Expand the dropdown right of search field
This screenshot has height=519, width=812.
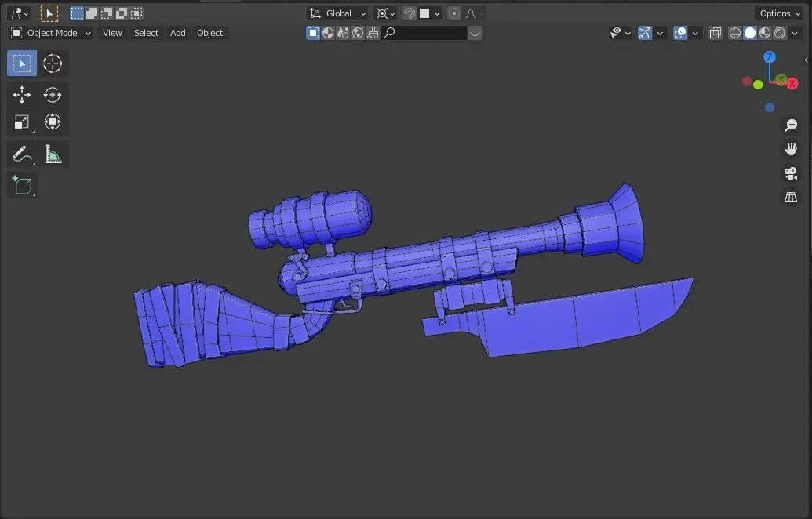click(475, 33)
